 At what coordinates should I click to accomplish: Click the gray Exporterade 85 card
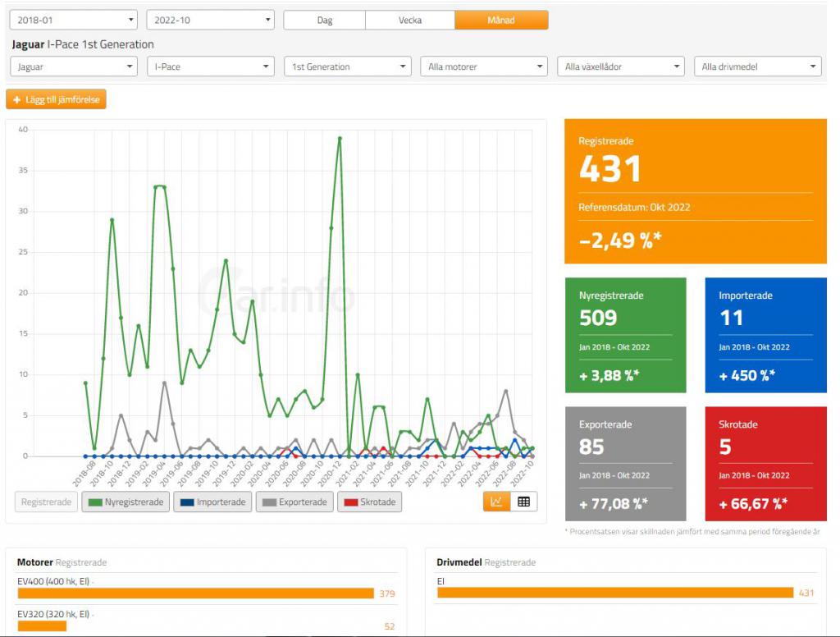click(x=626, y=464)
